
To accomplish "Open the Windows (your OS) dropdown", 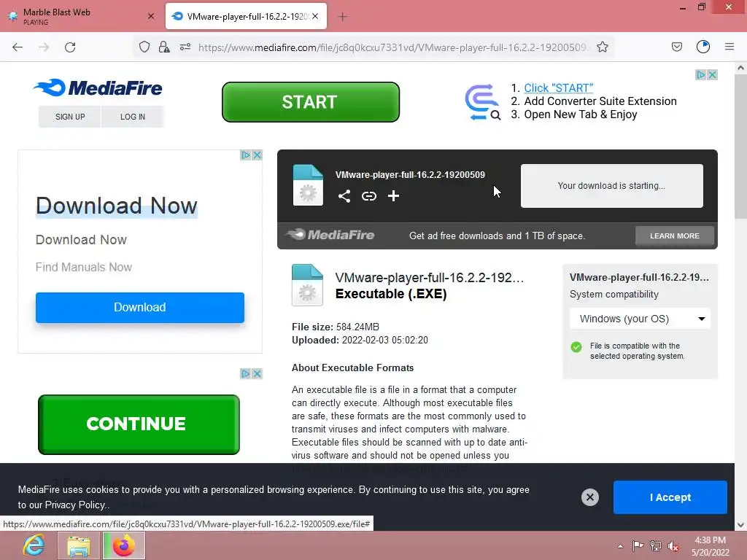I will click(640, 319).
